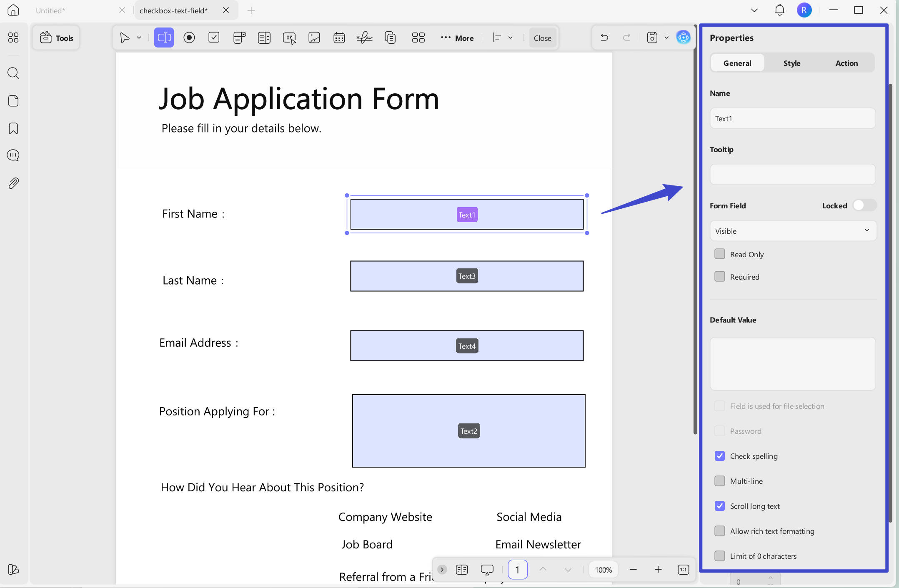This screenshot has width=899, height=588.
Task: Uncheck the Check spelling checkbox
Action: click(720, 456)
